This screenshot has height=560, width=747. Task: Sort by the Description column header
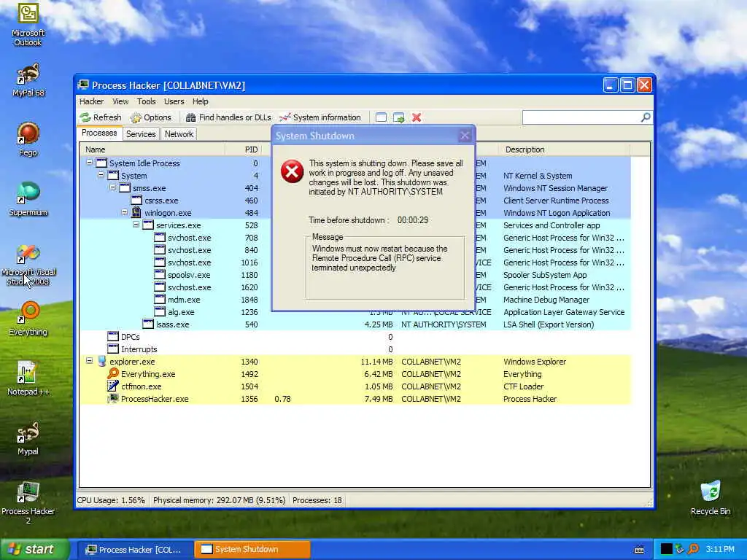click(564, 149)
